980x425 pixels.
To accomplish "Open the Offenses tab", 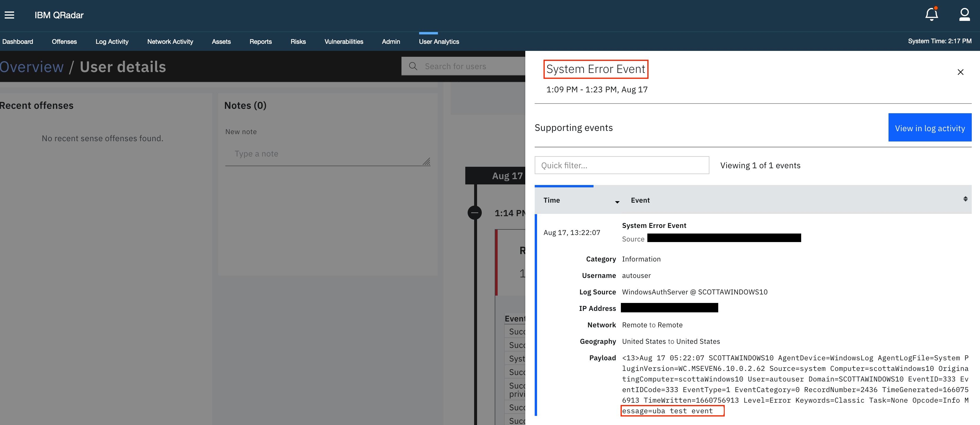I will (64, 41).
